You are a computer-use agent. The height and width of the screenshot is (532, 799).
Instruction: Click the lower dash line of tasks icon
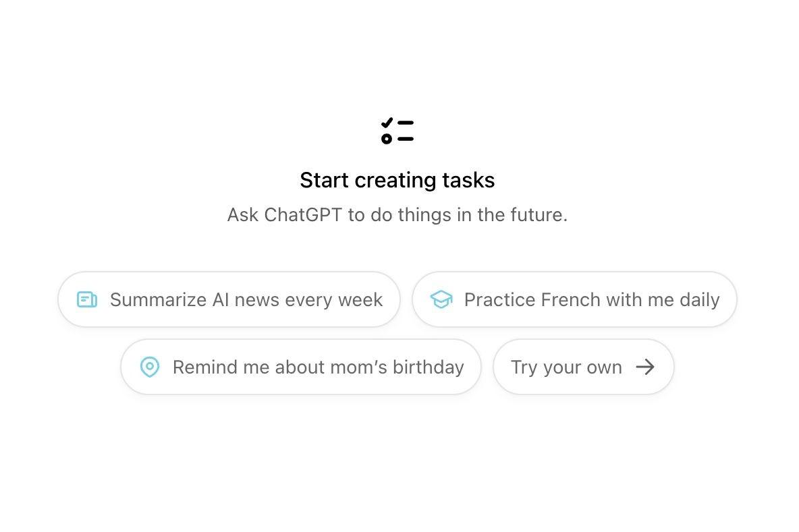pos(406,139)
